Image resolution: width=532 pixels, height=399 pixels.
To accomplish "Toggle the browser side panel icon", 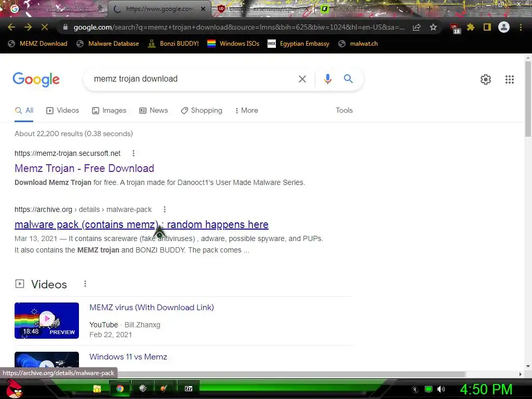I will coord(487,27).
